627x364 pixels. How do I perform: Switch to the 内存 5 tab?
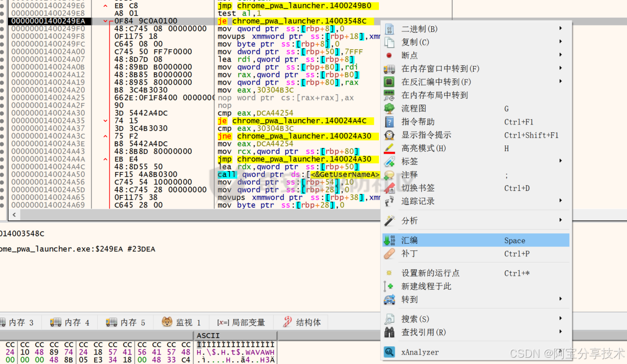coord(125,322)
